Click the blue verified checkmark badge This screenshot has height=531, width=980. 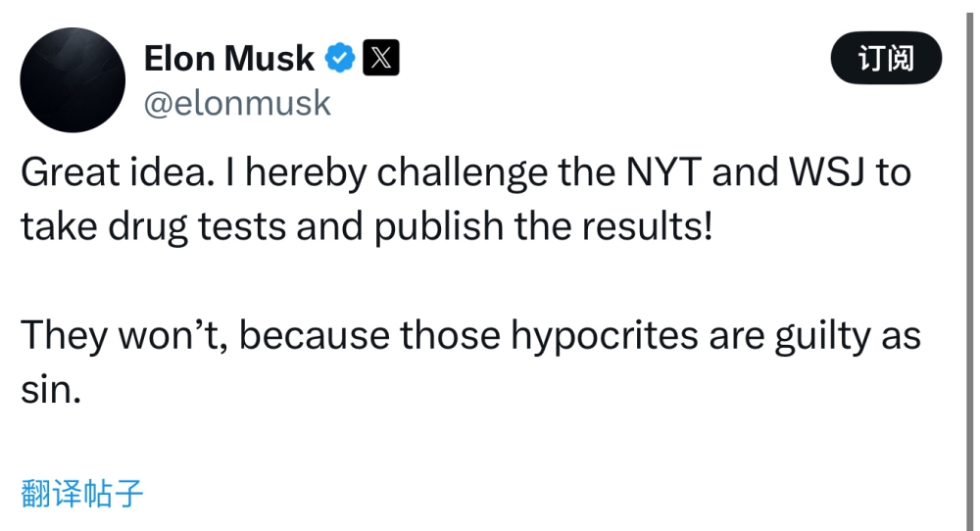[x=339, y=59]
